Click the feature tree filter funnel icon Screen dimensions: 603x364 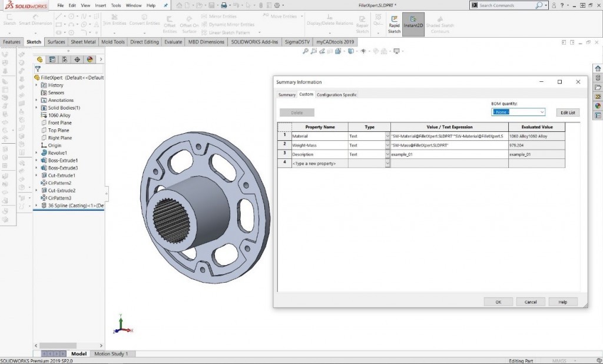coord(38,69)
